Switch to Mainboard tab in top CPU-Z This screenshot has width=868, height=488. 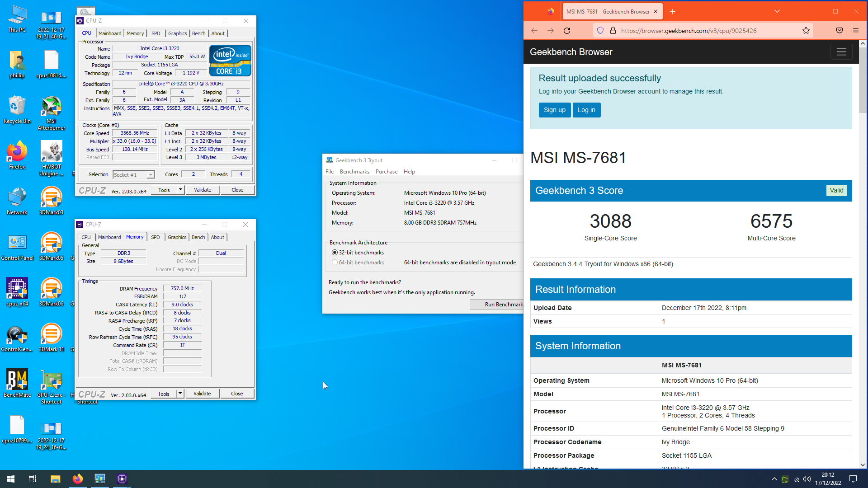110,33
